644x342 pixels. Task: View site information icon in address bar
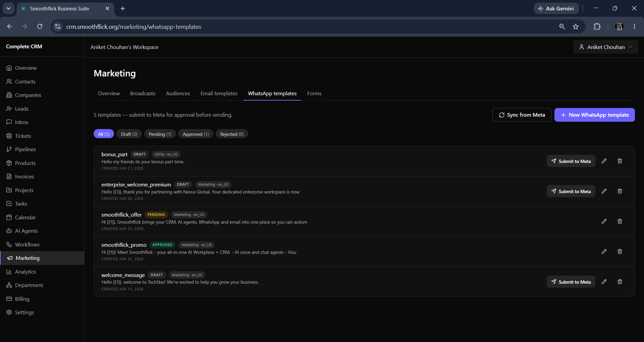coord(58,26)
